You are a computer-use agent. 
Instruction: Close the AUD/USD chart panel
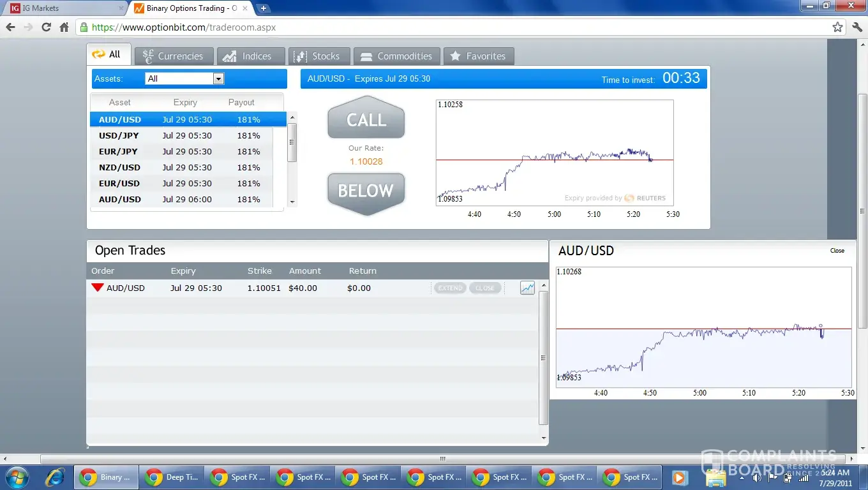pyautogui.click(x=837, y=251)
